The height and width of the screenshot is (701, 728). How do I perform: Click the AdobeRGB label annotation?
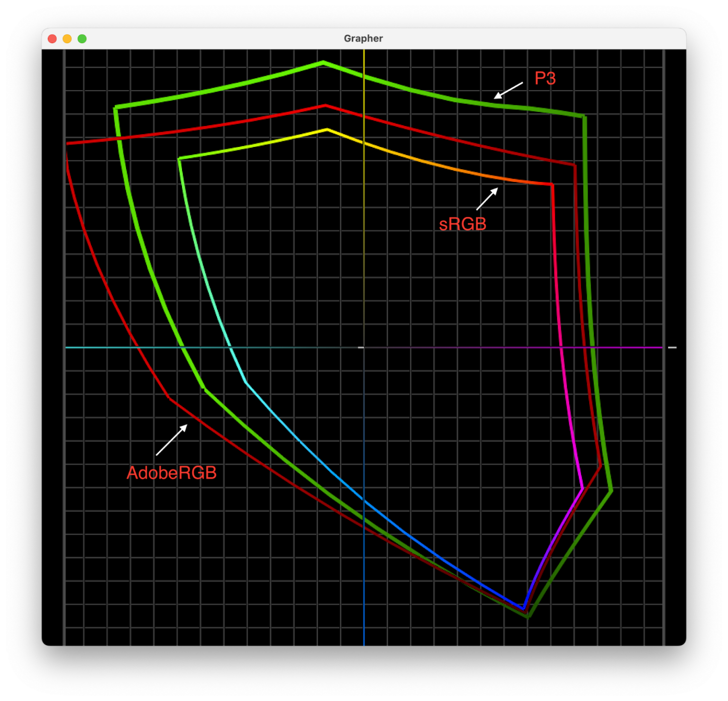173,473
